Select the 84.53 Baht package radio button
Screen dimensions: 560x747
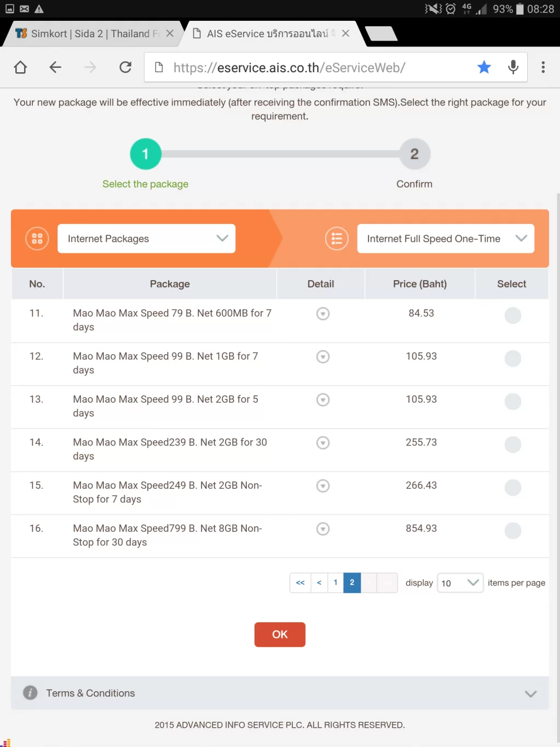pos(512,315)
